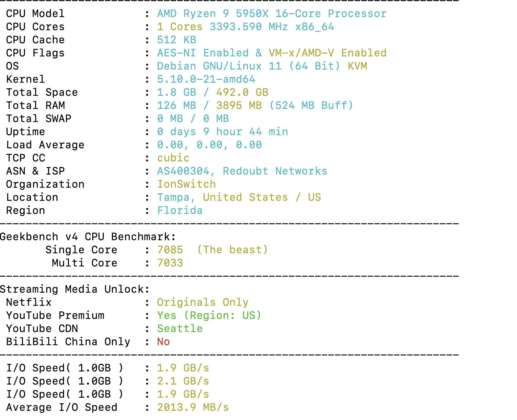Click the 512 KB CPU cache value
The width and height of the screenshot is (517, 420).
click(x=176, y=40)
